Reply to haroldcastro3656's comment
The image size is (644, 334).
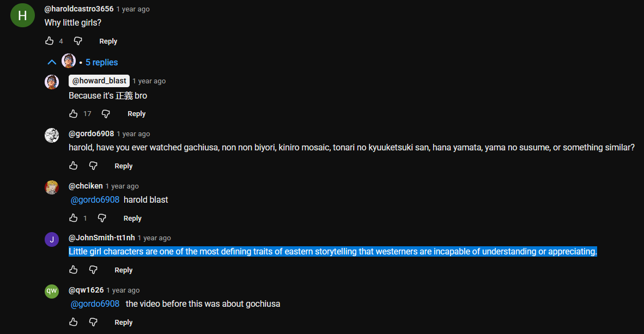pos(108,41)
